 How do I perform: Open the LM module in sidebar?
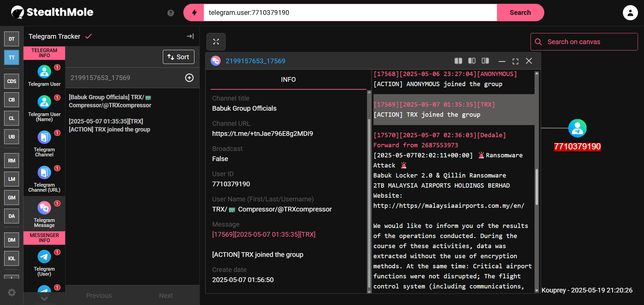pyautogui.click(x=12, y=179)
